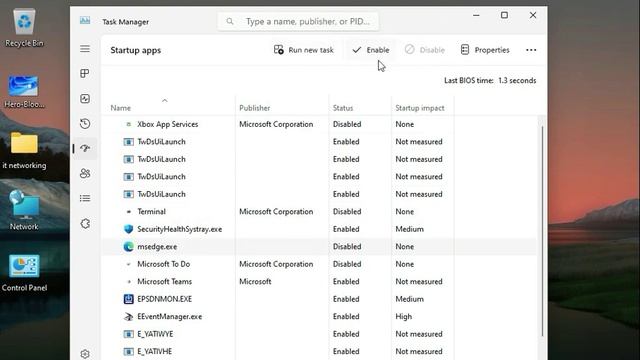The height and width of the screenshot is (360, 640).
Task: Select the E_YATIWYE row
Action: point(319,334)
